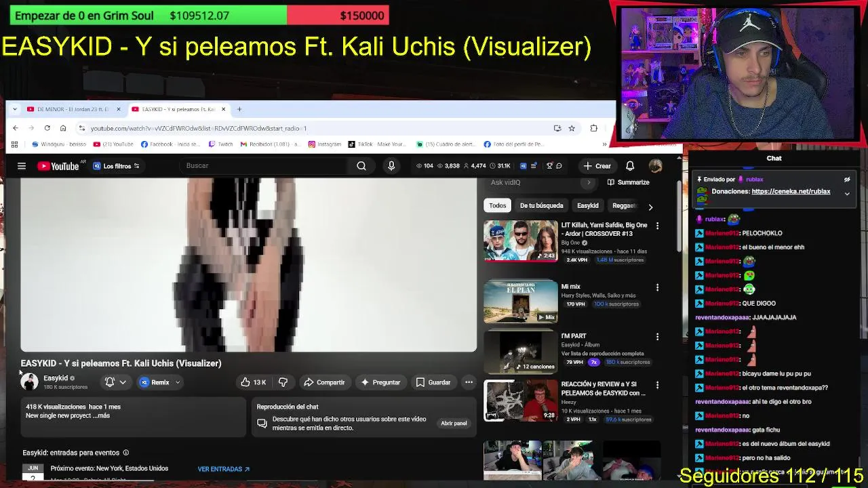The height and width of the screenshot is (488, 868).
Task: Show info about Easykid event tickets
Action: coord(125,453)
